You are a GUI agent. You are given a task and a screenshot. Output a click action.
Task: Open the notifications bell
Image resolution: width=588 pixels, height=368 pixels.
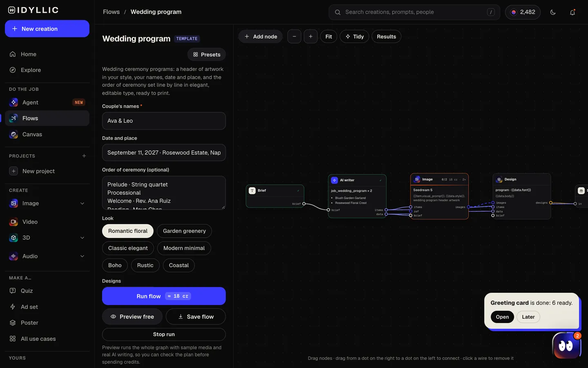pos(572,12)
